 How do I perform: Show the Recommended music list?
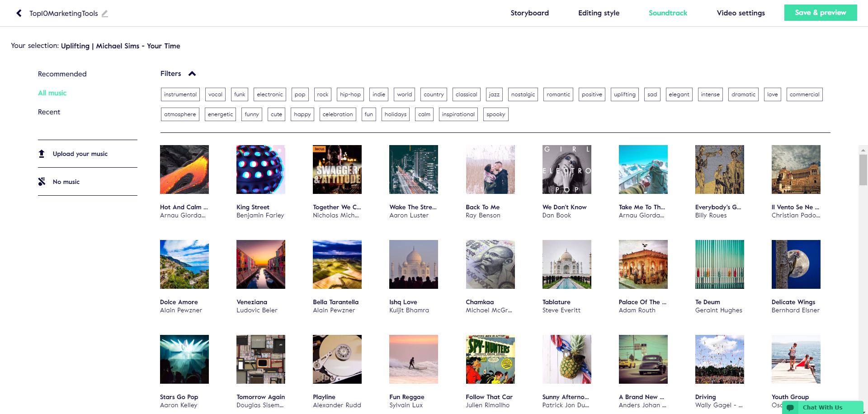(62, 74)
